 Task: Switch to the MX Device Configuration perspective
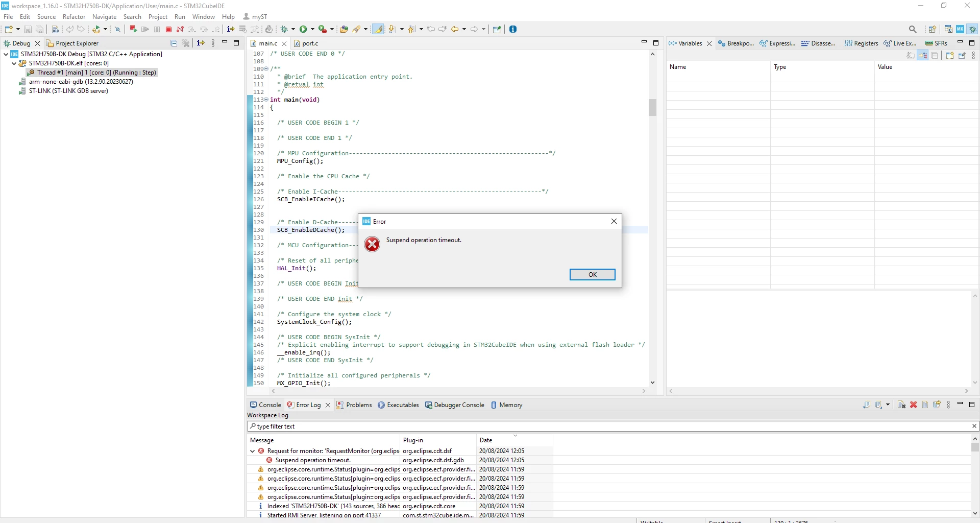[x=960, y=29]
